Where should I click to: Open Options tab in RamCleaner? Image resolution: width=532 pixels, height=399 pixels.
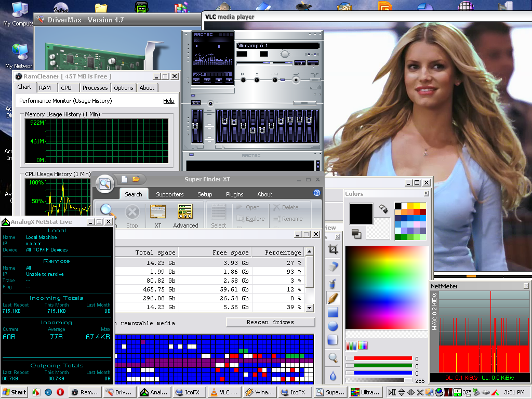124,88
